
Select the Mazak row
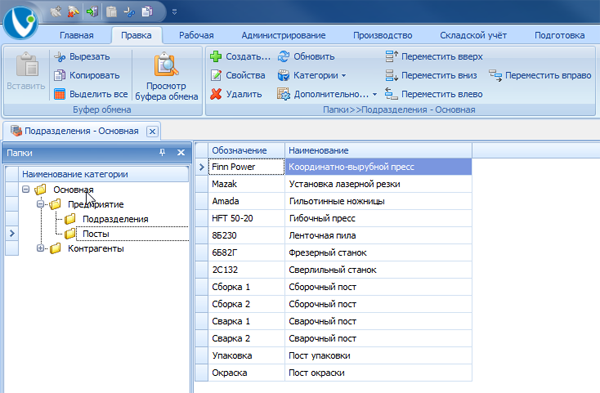[x=334, y=184]
